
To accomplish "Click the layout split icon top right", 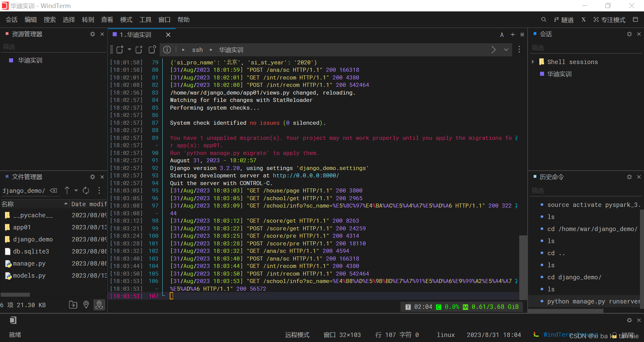I will click(x=635, y=19).
